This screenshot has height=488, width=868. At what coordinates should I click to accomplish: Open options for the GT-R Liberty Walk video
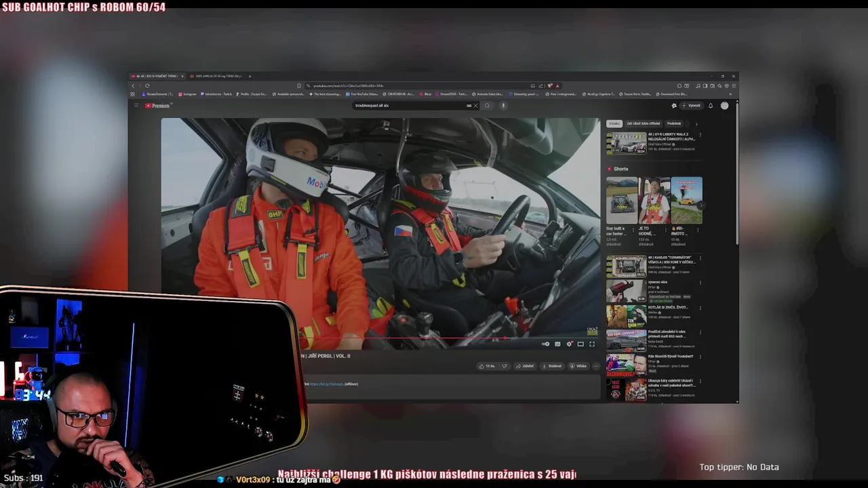point(701,135)
